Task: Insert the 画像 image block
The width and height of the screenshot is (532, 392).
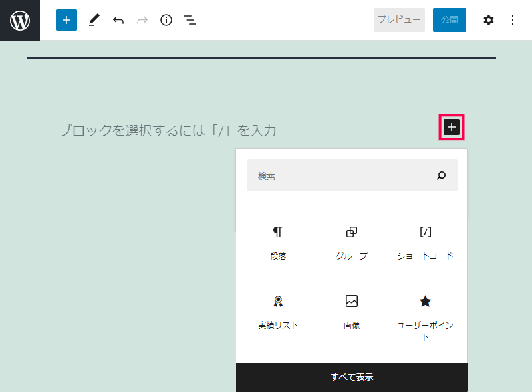Action: pyautogui.click(x=352, y=313)
